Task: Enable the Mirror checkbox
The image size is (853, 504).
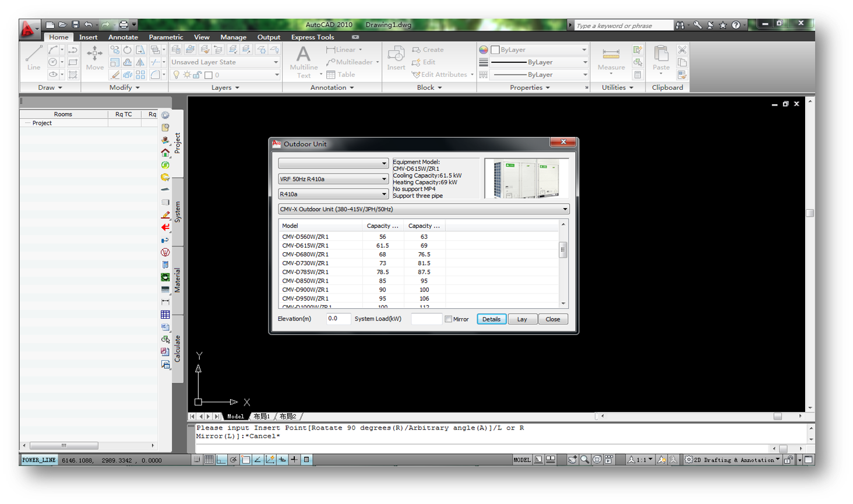Action: click(x=448, y=319)
